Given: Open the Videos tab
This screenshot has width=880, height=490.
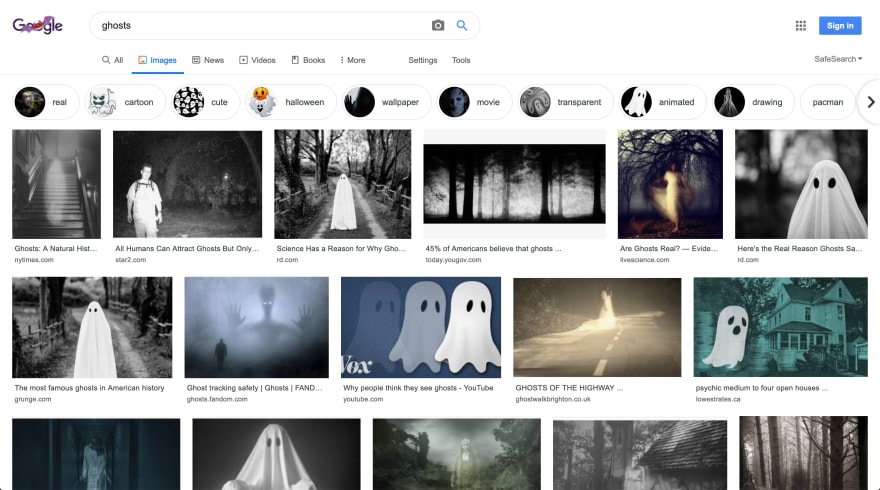Looking at the screenshot, I should 257,60.
